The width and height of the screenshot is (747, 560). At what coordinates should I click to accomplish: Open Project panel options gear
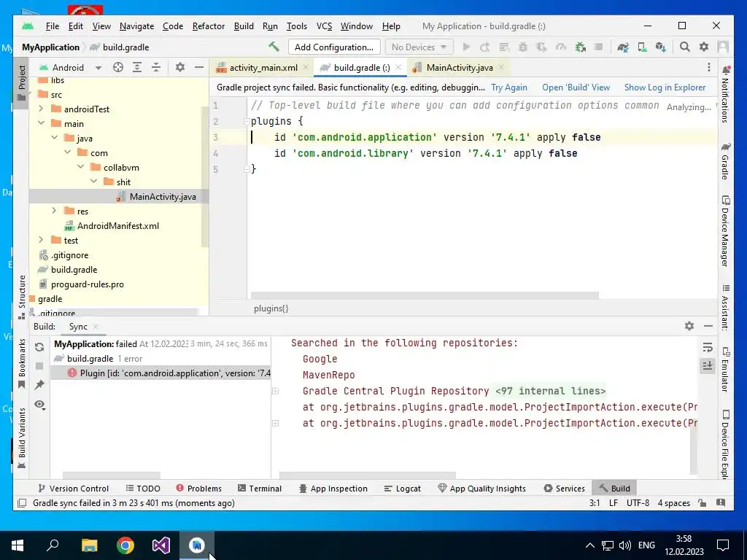[179, 68]
